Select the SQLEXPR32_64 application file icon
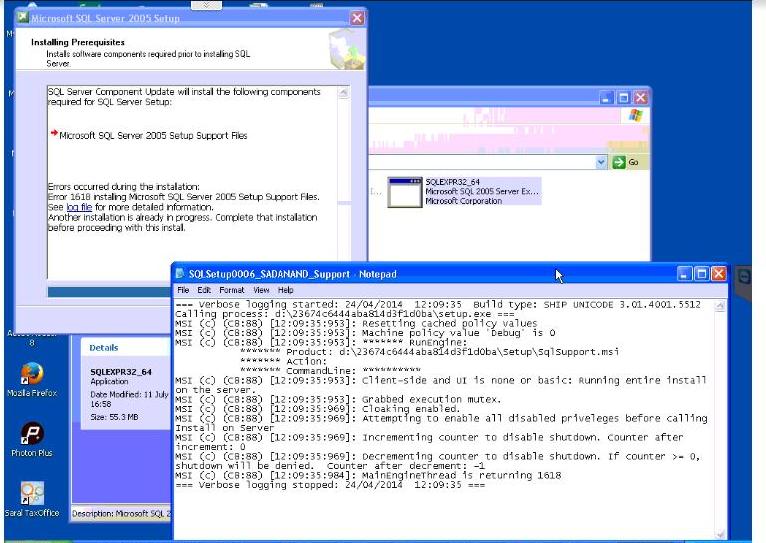 click(405, 191)
